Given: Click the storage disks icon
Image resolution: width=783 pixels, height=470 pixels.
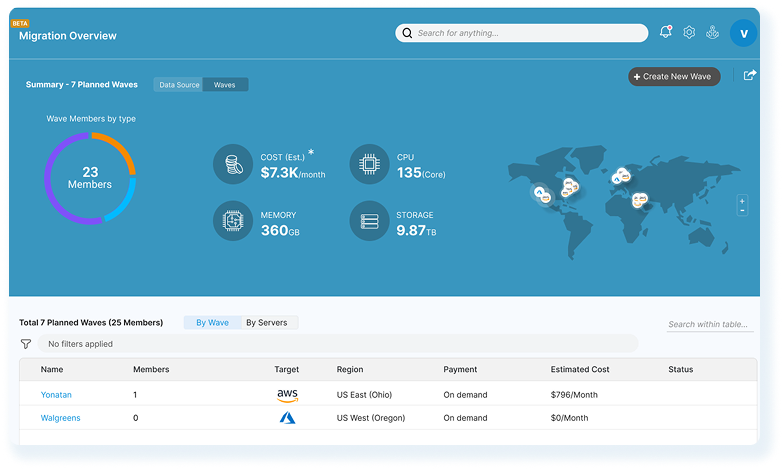Looking at the screenshot, I should click(x=370, y=221).
